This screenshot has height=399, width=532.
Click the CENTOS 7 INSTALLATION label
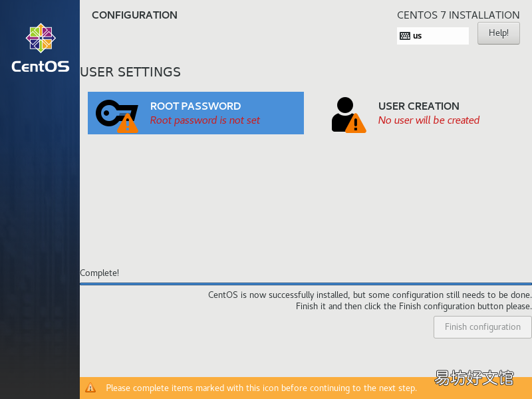(x=458, y=15)
